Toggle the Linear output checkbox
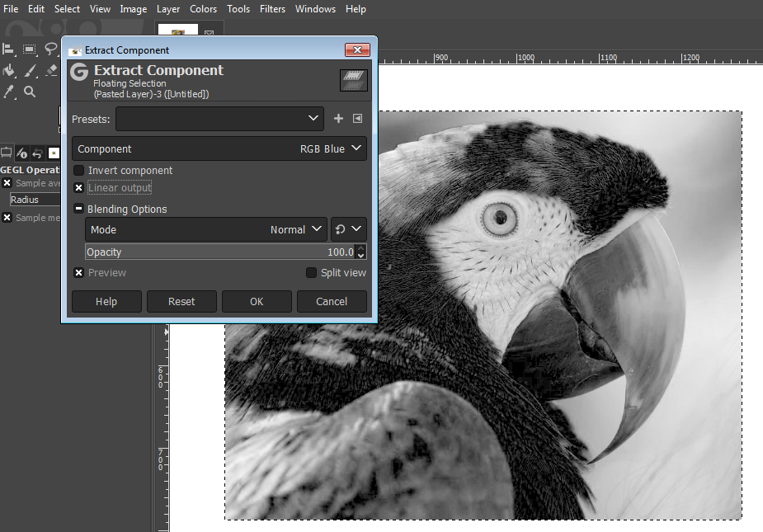763x532 pixels. pos(79,188)
